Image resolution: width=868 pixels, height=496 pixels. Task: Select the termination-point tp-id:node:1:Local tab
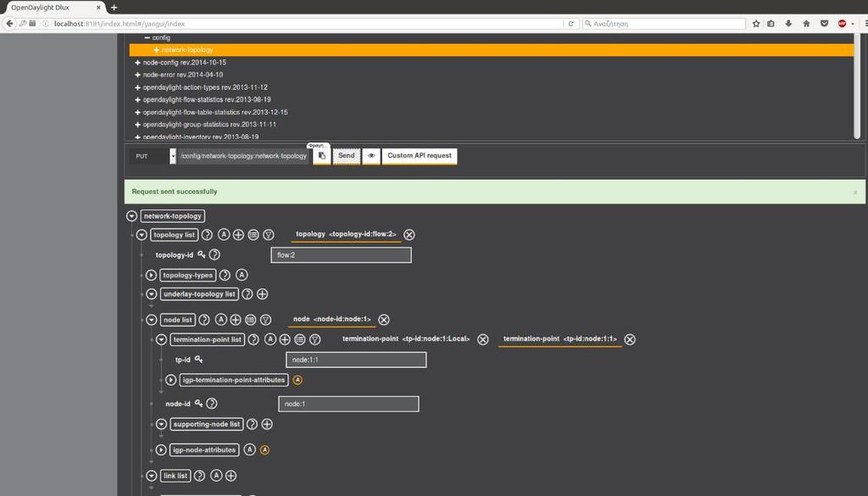pos(406,339)
